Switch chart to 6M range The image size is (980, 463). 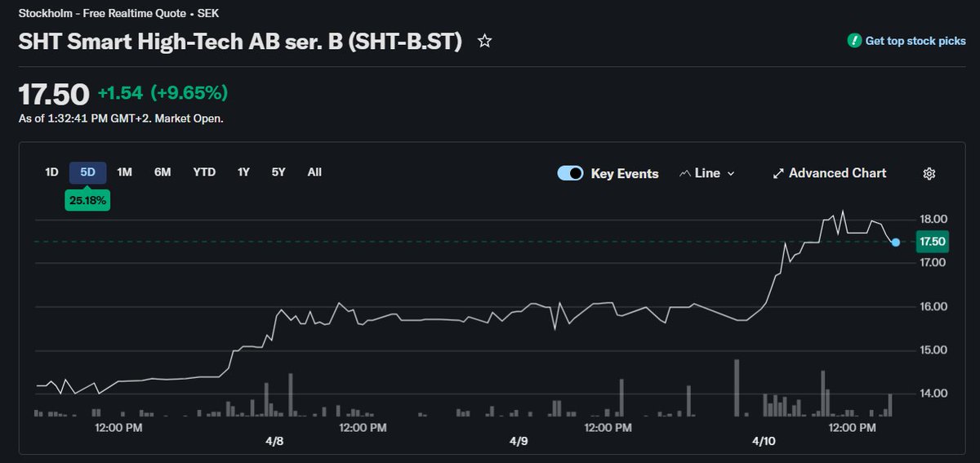163,172
